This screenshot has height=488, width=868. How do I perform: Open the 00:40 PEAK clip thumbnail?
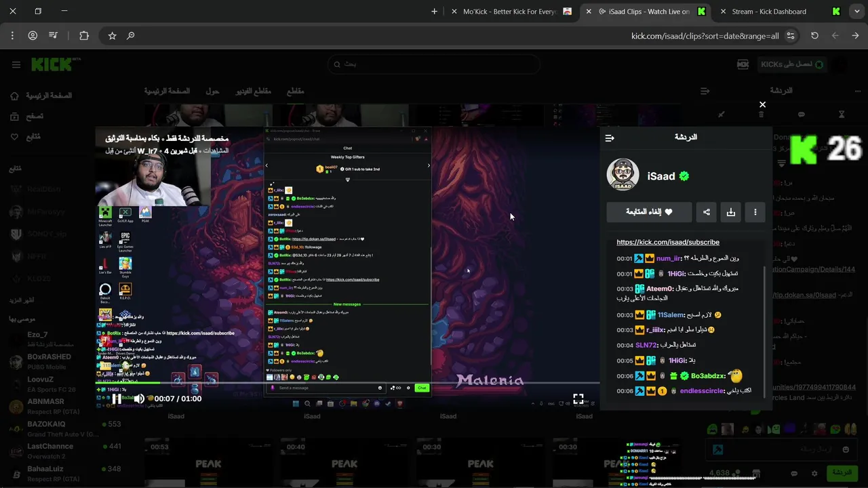[344, 462]
